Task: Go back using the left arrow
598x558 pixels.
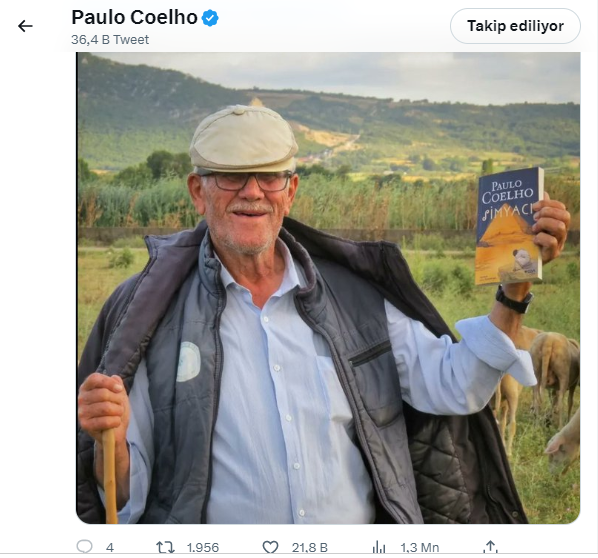Action: point(25,26)
